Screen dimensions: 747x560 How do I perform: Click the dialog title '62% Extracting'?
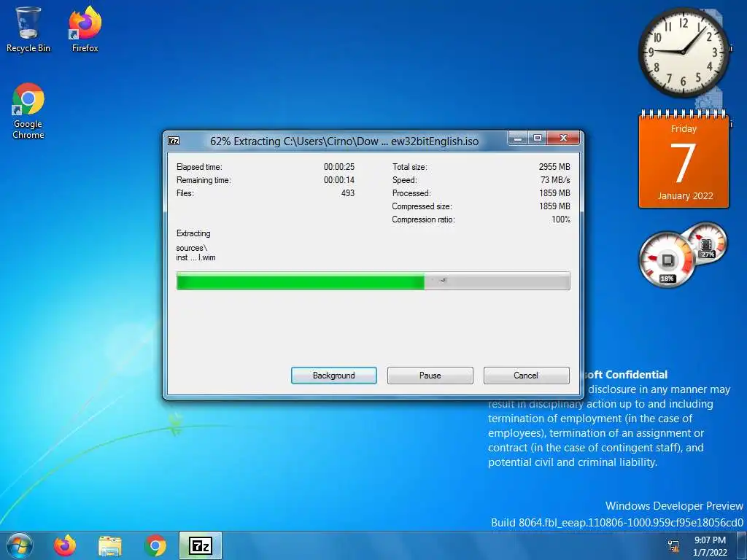click(245, 141)
